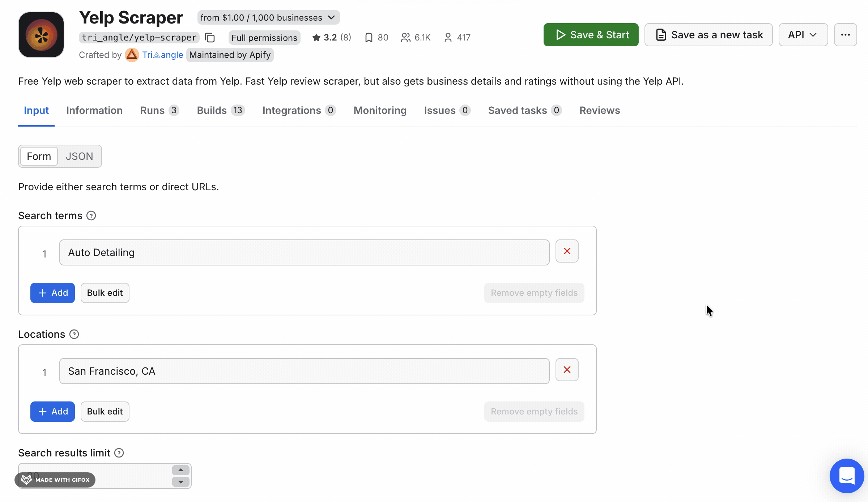Open the chat support bubble
The width and height of the screenshot is (868, 502).
[x=847, y=476]
